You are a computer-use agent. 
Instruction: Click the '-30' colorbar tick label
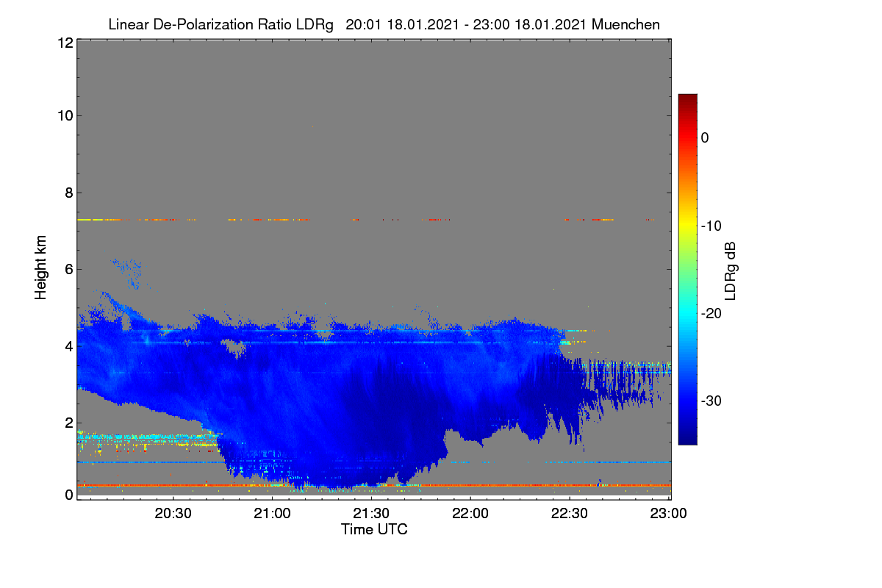pyautogui.click(x=711, y=401)
